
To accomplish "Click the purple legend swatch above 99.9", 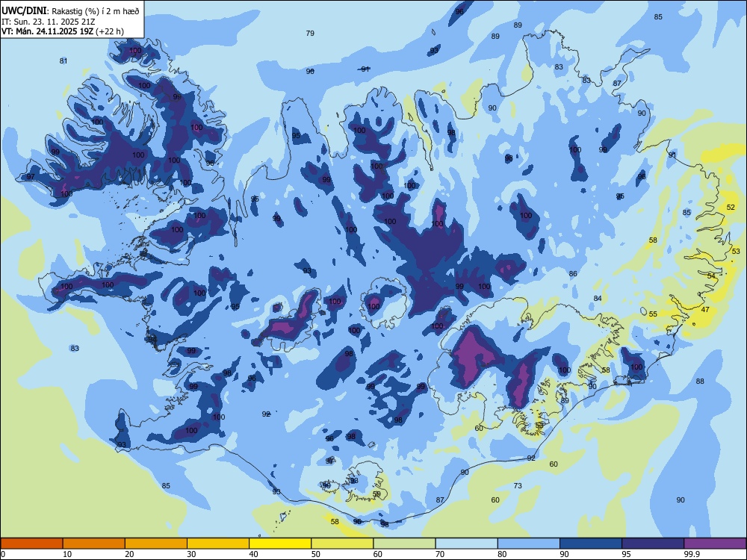I will 715,544.
